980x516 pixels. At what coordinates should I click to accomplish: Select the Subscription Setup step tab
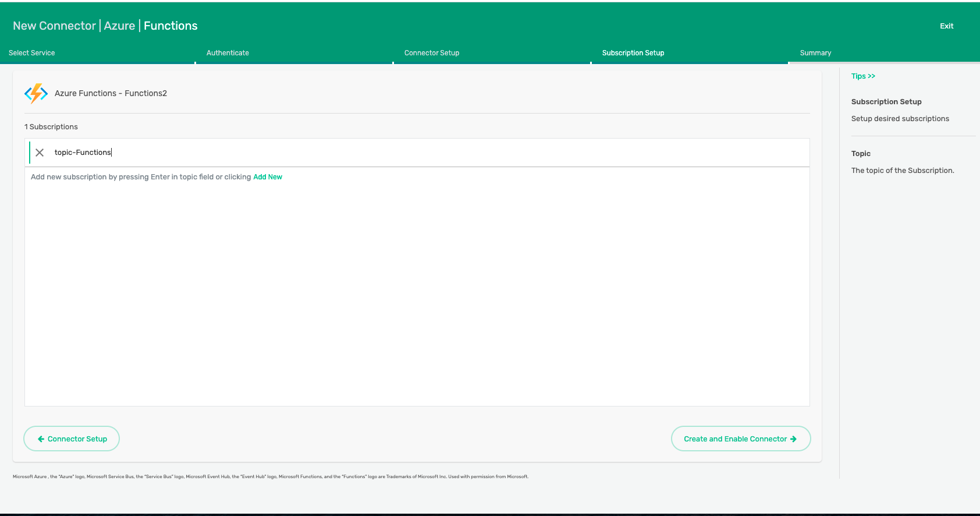[633, 53]
